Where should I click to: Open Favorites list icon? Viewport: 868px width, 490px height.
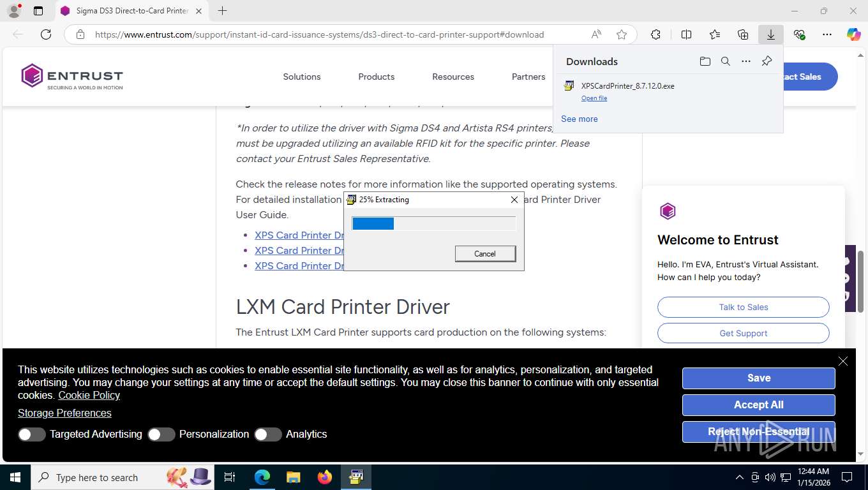[715, 34]
